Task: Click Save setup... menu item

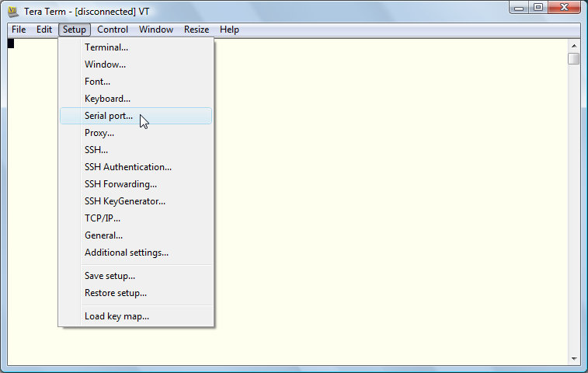Action: click(110, 276)
